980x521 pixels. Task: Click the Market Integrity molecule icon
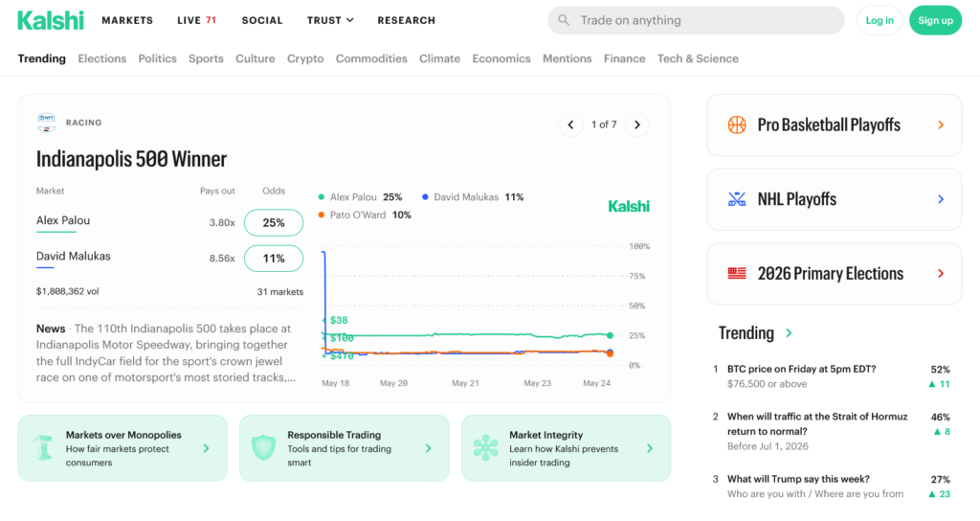pos(485,448)
